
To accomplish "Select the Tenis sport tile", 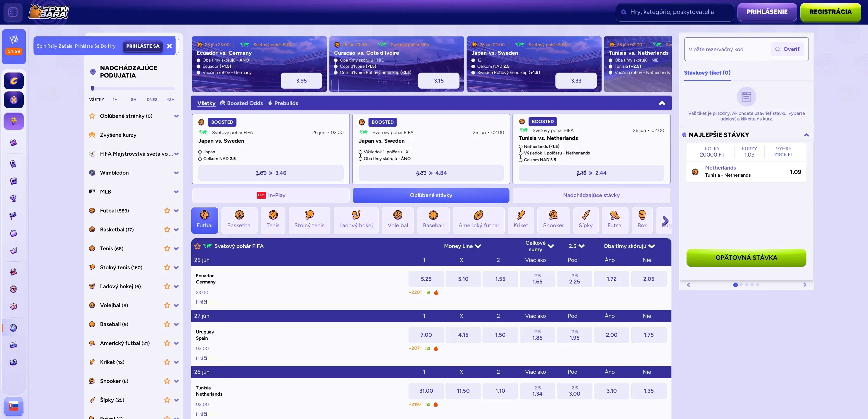I will 273,220.
